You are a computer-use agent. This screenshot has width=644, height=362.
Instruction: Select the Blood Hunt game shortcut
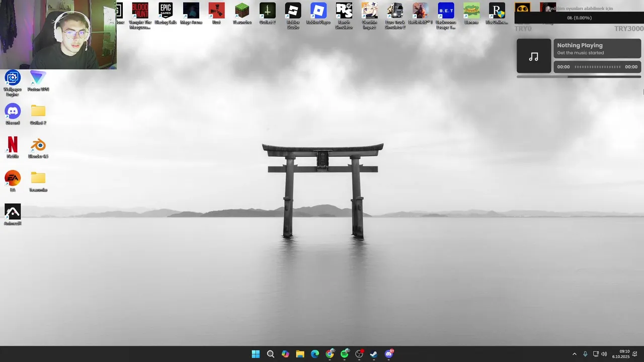tap(140, 16)
